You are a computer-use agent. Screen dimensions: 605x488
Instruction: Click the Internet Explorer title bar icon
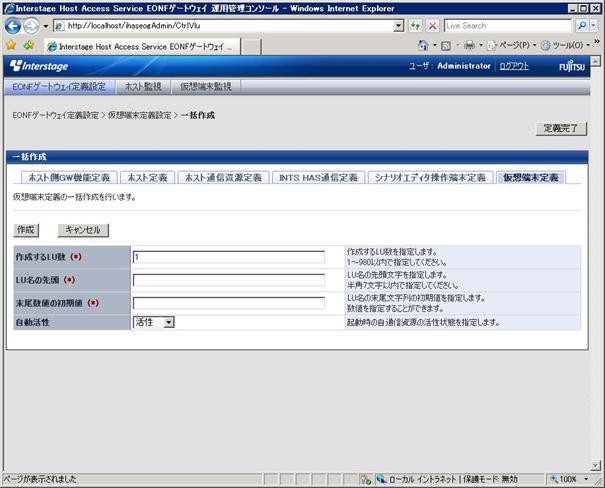click(x=9, y=8)
